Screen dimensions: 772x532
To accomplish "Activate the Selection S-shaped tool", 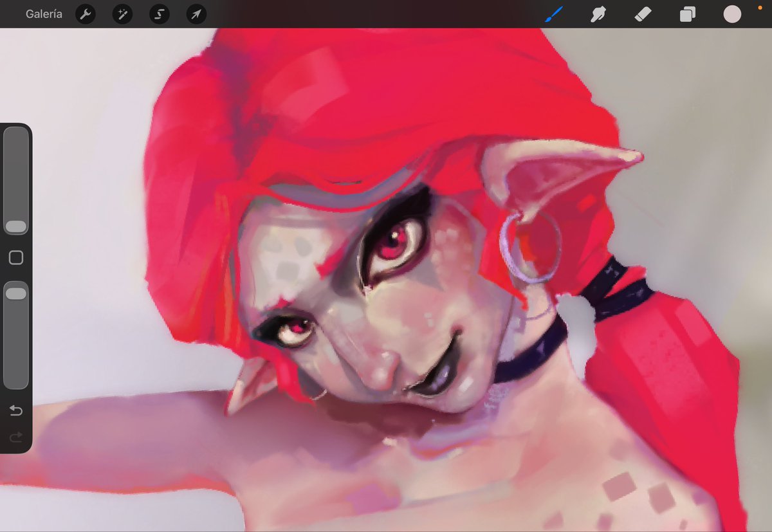I will coord(160,14).
